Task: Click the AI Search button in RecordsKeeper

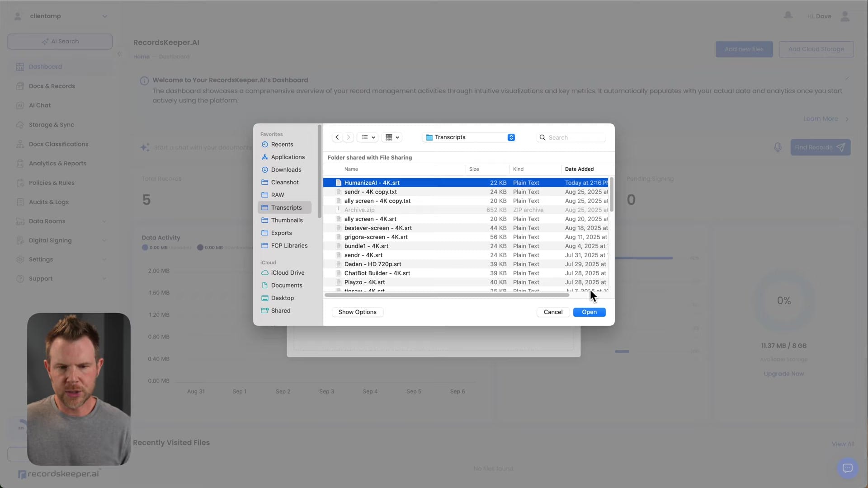Action: (x=60, y=42)
